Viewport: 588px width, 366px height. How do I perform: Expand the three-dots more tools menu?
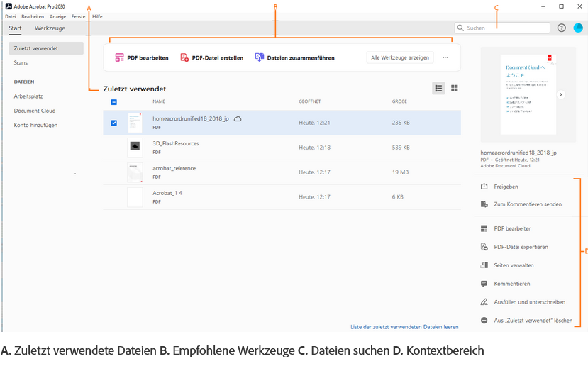point(445,57)
